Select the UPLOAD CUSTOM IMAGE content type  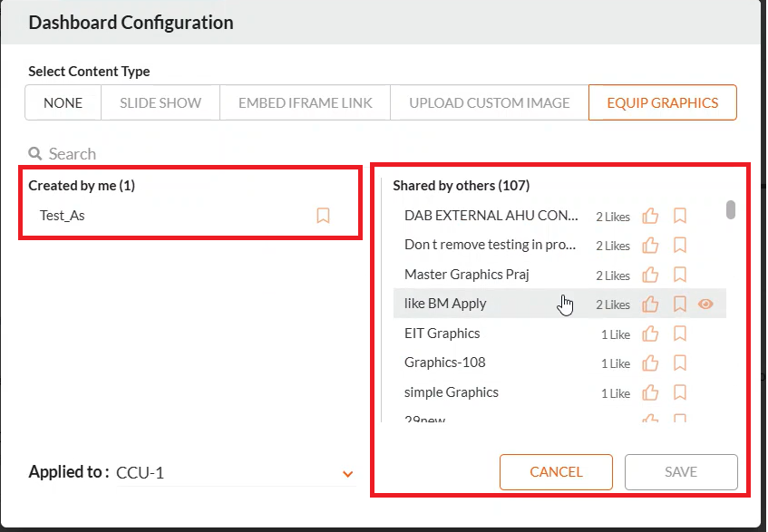[x=488, y=102]
